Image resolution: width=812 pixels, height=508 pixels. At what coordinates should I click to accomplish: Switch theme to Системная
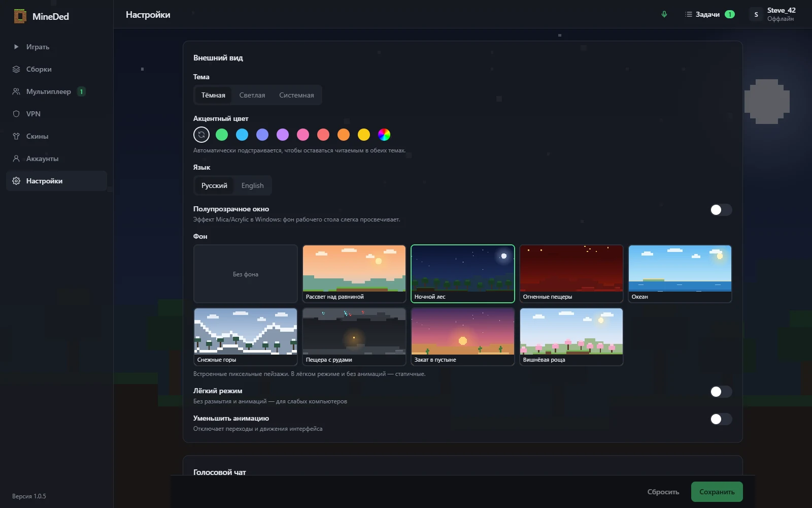tap(296, 95)
